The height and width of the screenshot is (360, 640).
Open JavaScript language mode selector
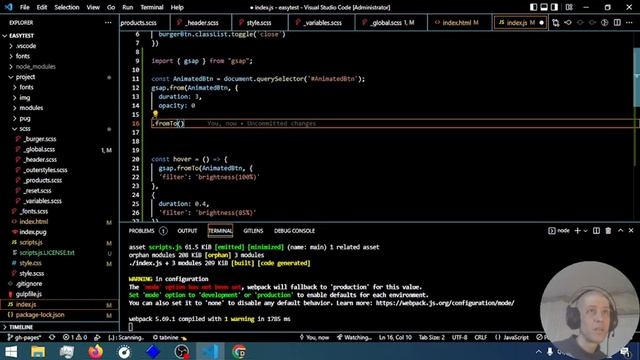pos(512,338)
